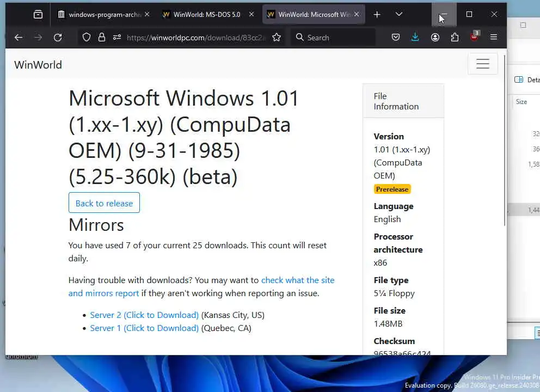Click the 1.48MB file size value
The width and height of the screenshot is (540, 392).
tap(388, 324)
